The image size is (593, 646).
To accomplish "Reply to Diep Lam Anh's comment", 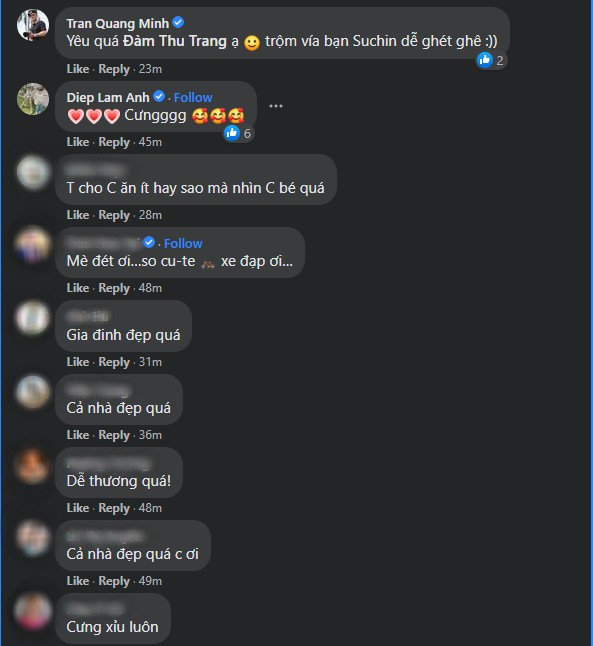I will click(x=114, y=142).
